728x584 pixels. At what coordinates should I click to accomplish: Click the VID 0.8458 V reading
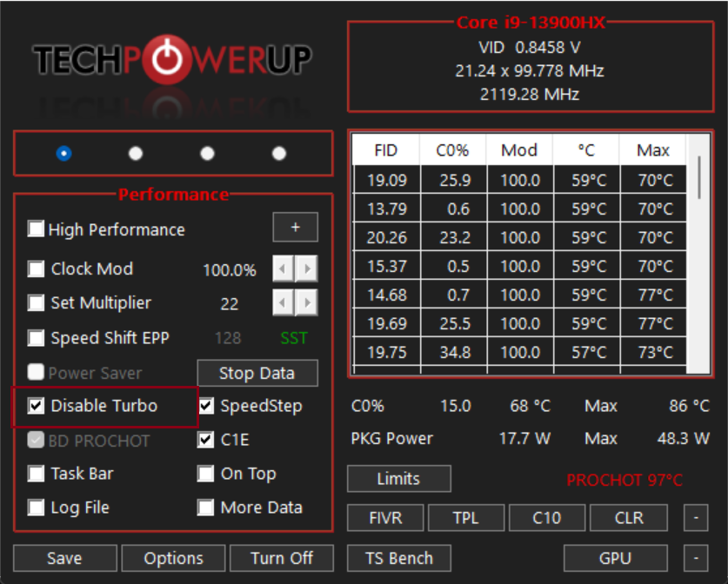[x=530, y=47]
